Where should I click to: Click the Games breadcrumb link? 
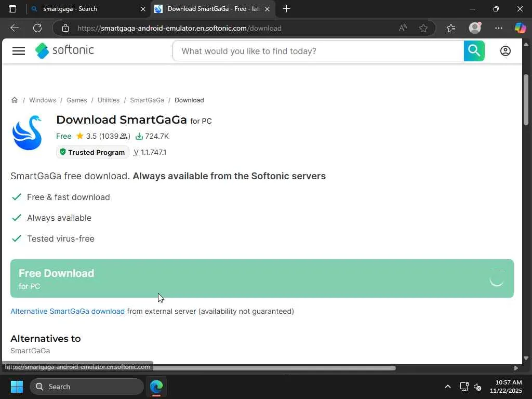click(77, 100)
